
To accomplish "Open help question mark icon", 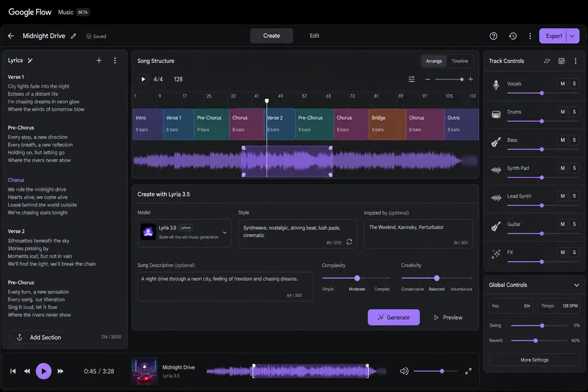I will point(493,36).
